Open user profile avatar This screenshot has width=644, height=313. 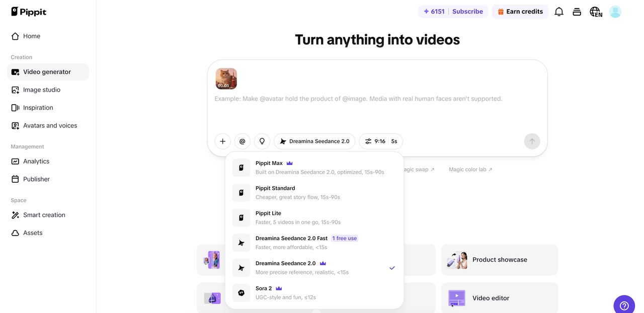click(x=615, y=12)
